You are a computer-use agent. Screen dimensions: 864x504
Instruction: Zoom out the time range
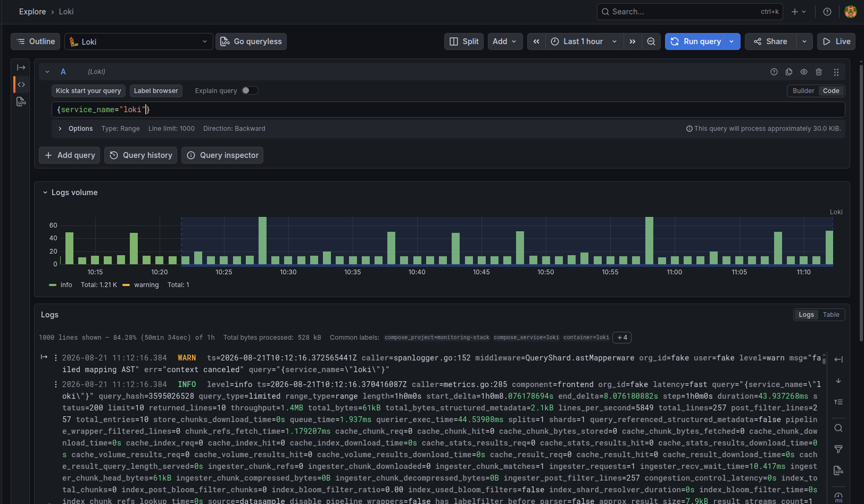[x=651, y=41]
